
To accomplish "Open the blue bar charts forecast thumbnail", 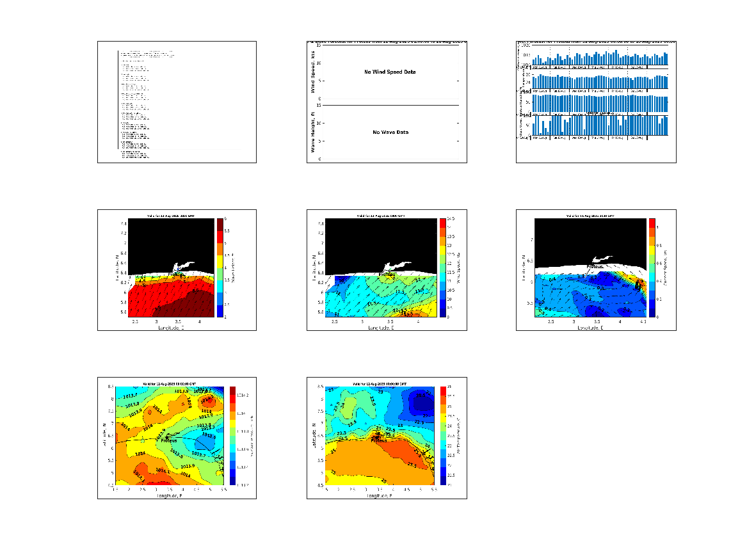I will pos(596,102).
